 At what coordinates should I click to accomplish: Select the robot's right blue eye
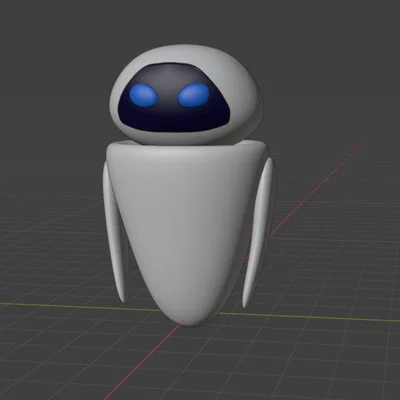point(194,95)
